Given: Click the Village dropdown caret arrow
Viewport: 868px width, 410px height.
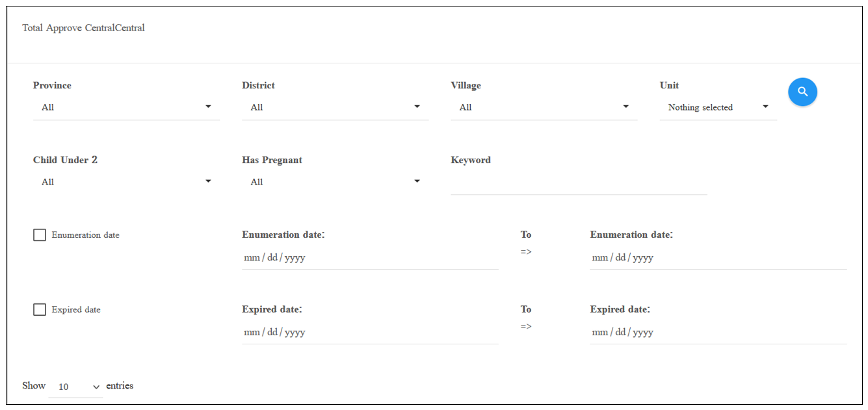Looking at the screenshot, I should [625, 107].
